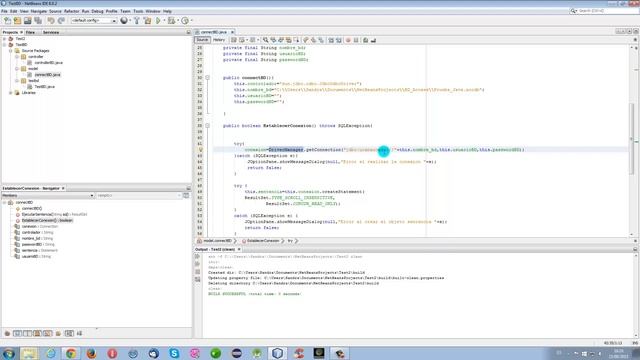Switch to the Files tab

tap(31, 32)
